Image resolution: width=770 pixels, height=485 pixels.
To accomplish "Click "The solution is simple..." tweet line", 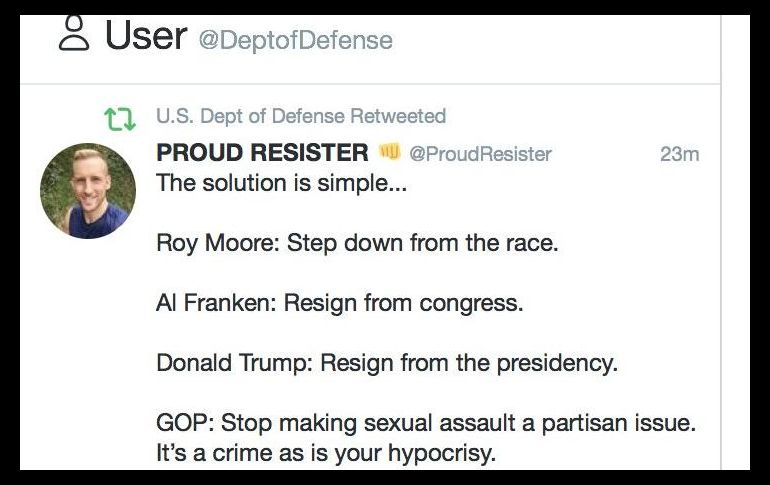I will coord(282,184).
